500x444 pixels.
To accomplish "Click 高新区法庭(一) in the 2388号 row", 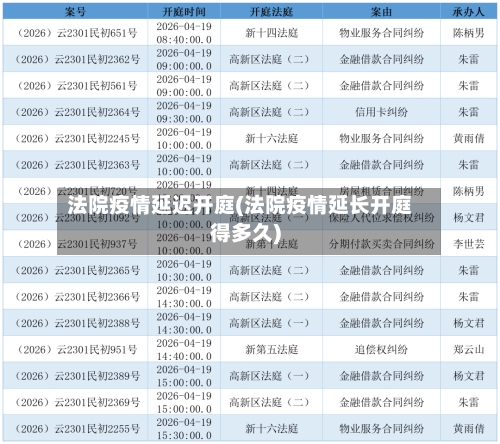I will click(269, 323).
